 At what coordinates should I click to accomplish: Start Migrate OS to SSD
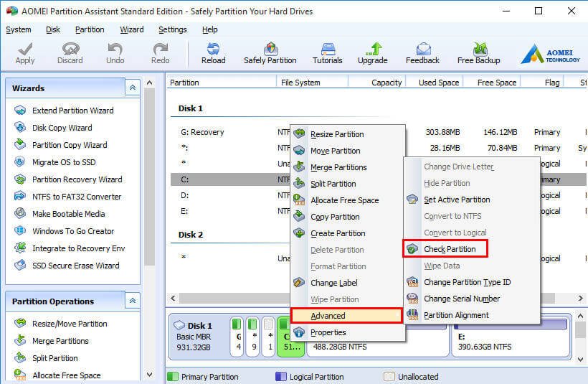pos(64,162)
